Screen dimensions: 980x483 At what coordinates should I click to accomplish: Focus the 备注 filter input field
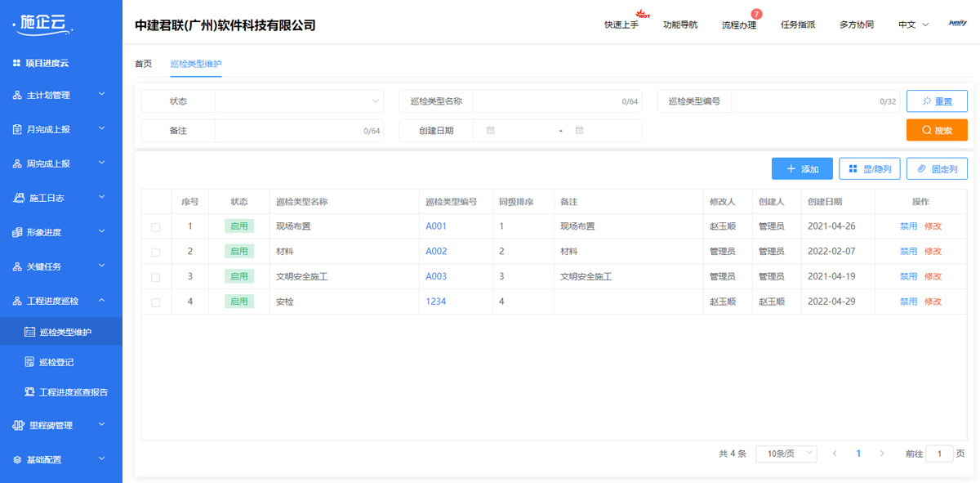click(x=299, y=131)
